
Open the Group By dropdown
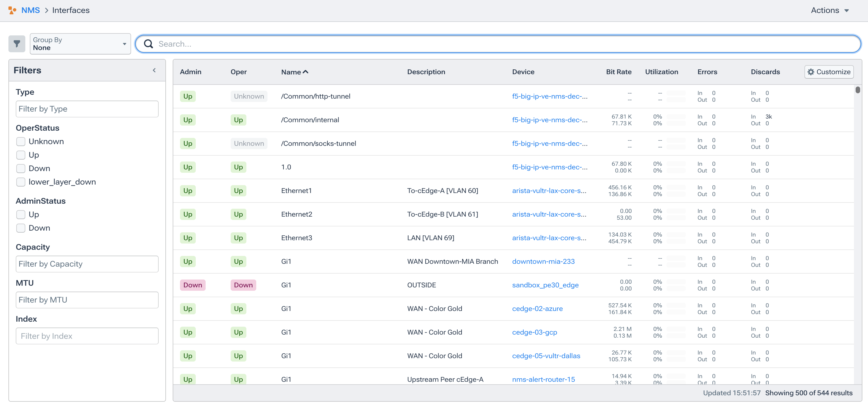coord(80,44)
